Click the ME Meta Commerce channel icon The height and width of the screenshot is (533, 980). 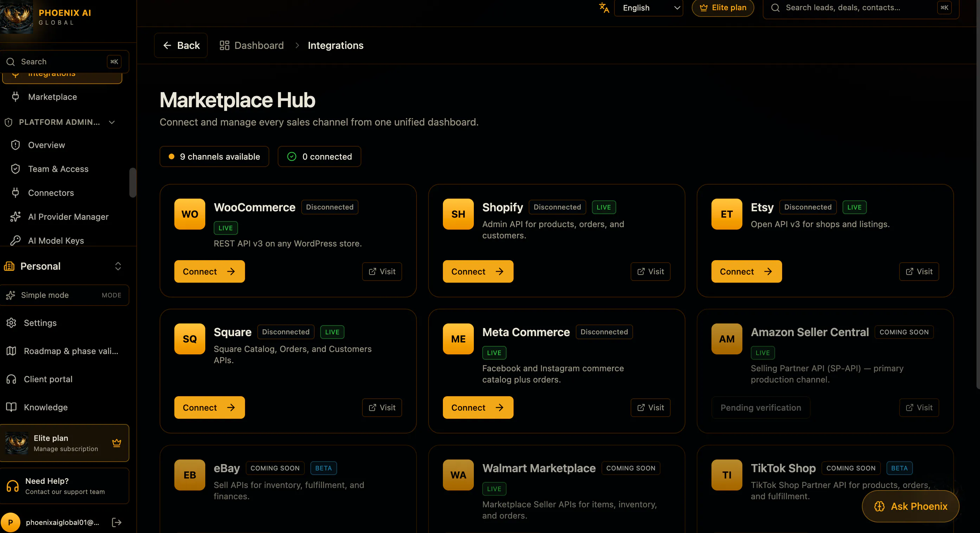[458, 339]
